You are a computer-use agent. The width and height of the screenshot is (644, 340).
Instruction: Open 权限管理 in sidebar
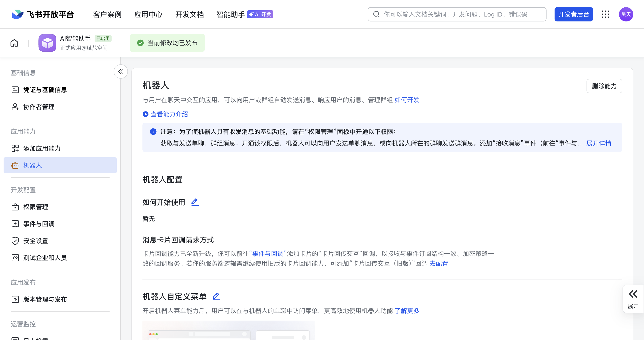click(x=60, y=207)
